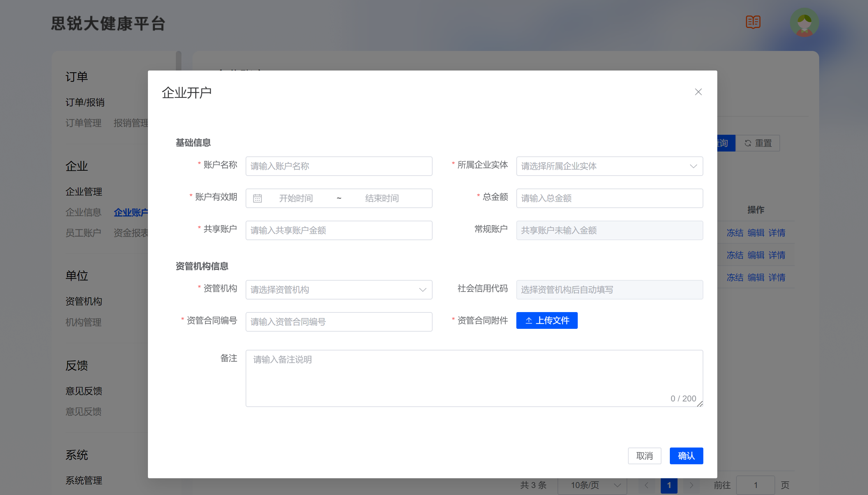Open the 所属企业实体 dropdown

(609, 166)
